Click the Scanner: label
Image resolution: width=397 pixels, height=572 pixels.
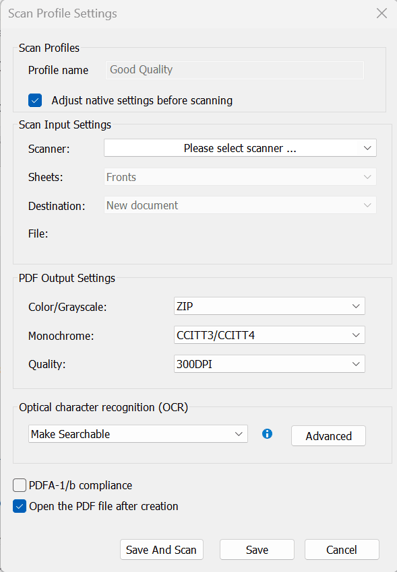(x=49, y=149)
